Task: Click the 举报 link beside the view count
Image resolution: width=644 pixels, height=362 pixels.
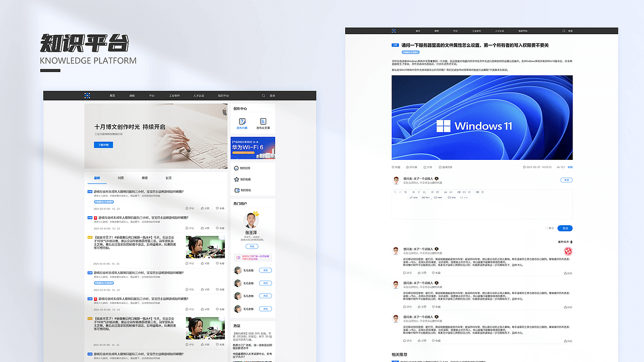Action: (x=570, y=167)
